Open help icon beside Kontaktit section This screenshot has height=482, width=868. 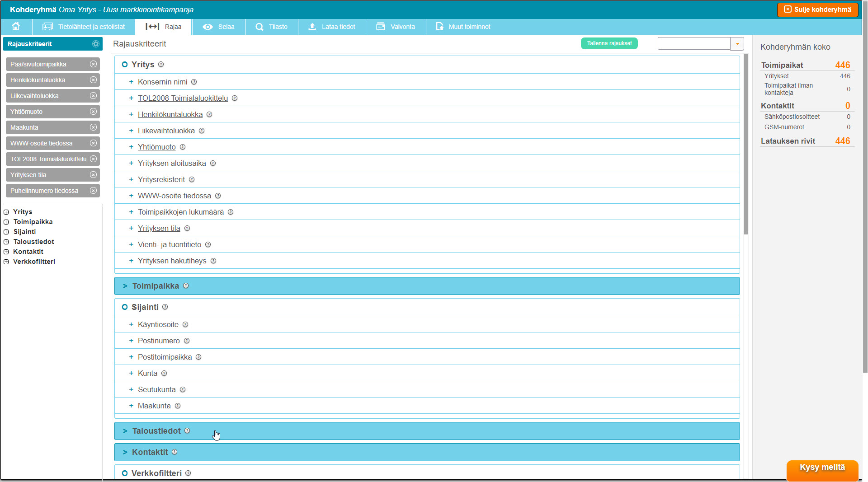(x=175, y=452)
